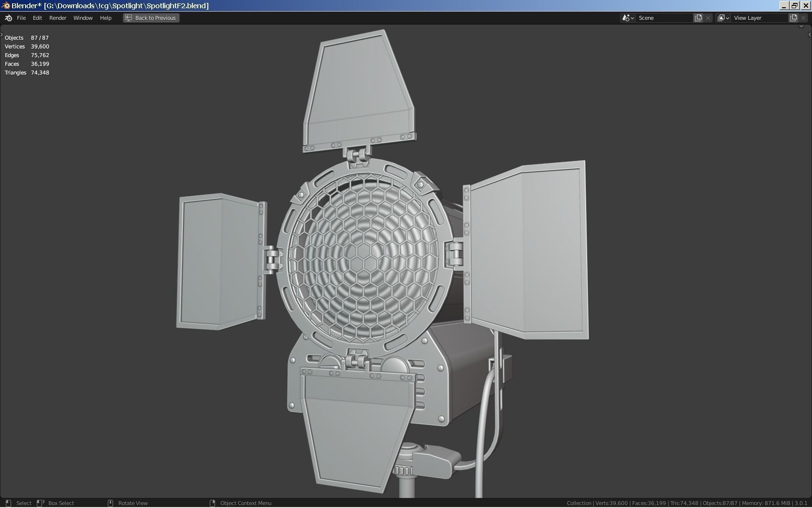Click the Object Context Menu mouse icon
The image size is (812, 508).
point(212,503)
